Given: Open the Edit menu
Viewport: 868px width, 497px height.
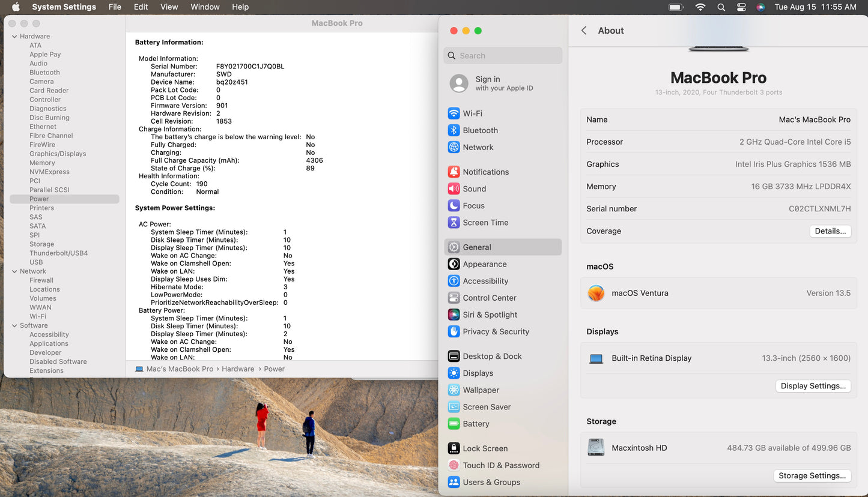Looking at the screenshot, I should click(x=141, y=7).
